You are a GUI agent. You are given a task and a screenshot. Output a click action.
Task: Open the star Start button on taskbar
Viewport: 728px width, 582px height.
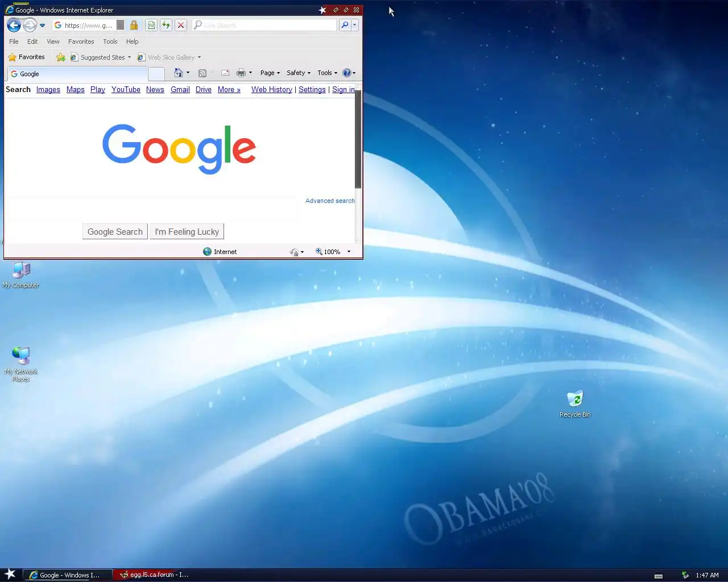(x=10, y=574)
